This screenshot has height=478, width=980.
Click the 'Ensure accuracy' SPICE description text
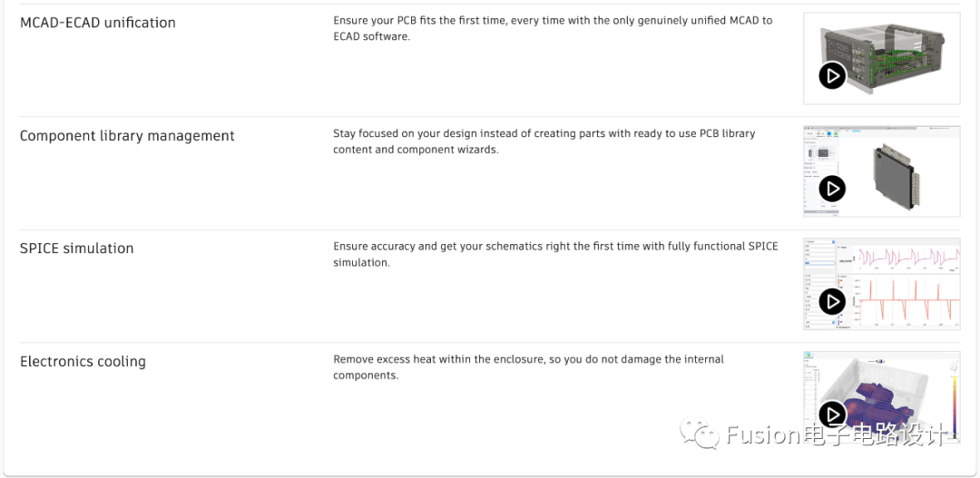(x=554, y=254)
